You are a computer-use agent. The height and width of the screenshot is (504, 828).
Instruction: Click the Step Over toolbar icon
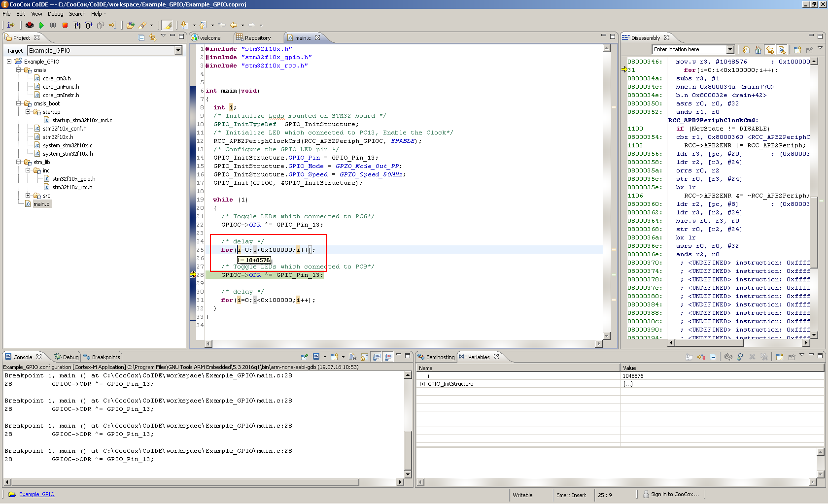pos(89,25)
